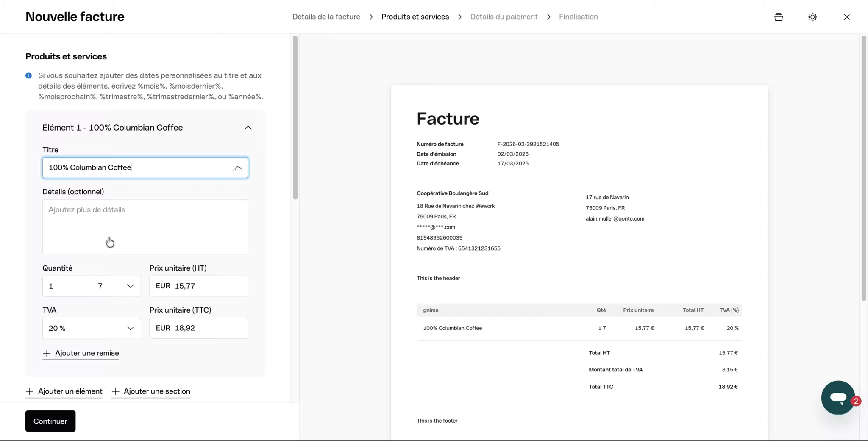Viewport: 868px width, 441px height.
Task: Click the form panel vertical scrollbar
Action: point(295,118)
